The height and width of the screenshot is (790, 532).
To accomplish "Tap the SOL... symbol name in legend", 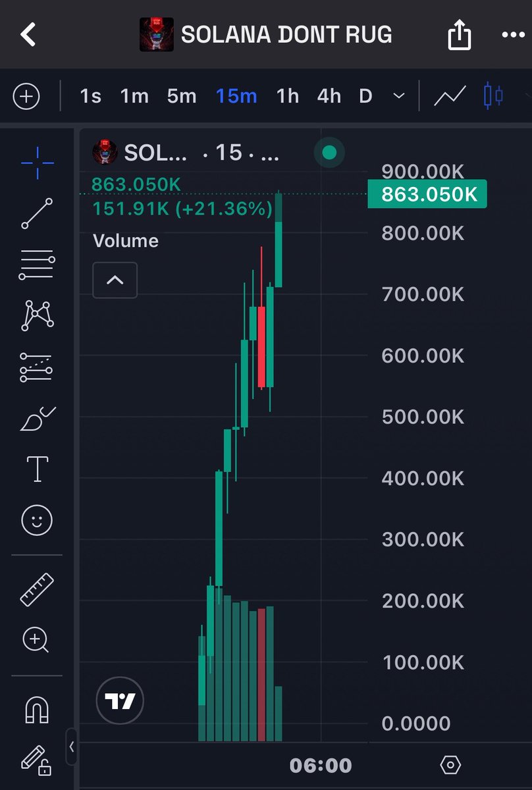I will click(156, 153).
